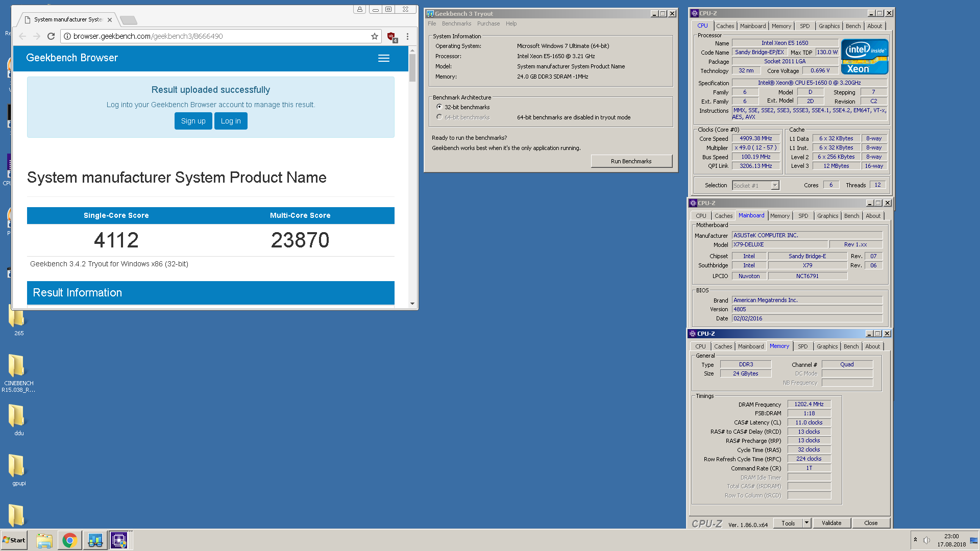Click the scrollbar up arrow in browser
The height and width of the screenshot is (551, 980).
[412, 49]
